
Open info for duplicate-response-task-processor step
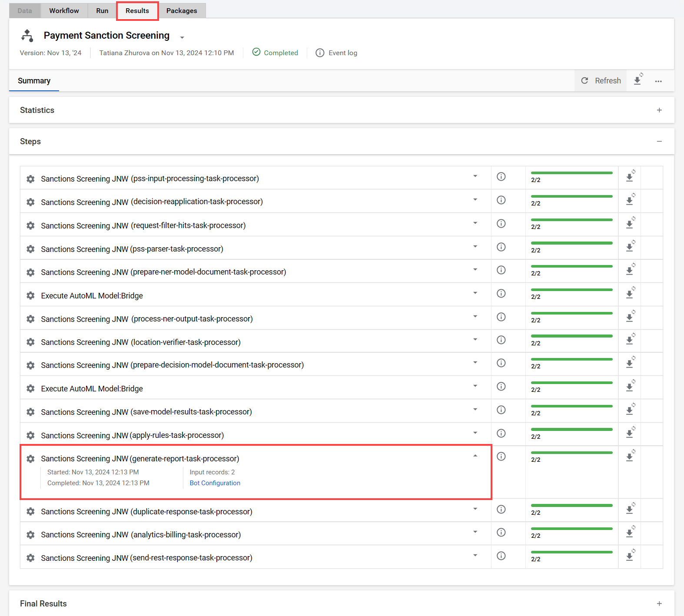click(x=501, y=509)
